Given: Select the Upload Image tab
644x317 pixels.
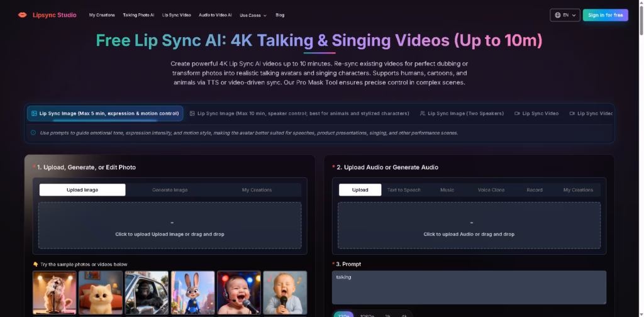Looking at the screenshot, I should point(82,190).
